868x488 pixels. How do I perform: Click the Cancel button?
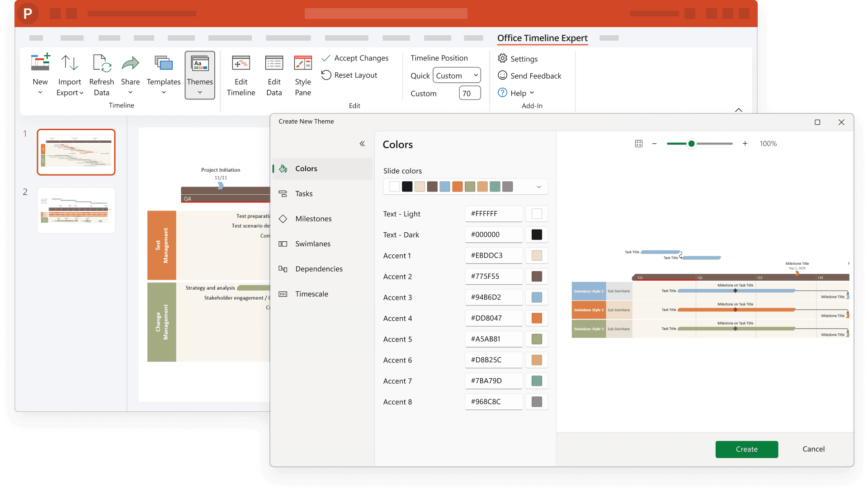click(813, 449)
